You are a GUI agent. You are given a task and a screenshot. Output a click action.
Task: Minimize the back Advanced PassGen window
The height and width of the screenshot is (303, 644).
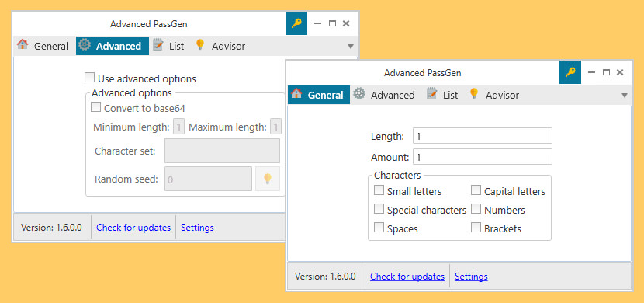pos(317,23)
